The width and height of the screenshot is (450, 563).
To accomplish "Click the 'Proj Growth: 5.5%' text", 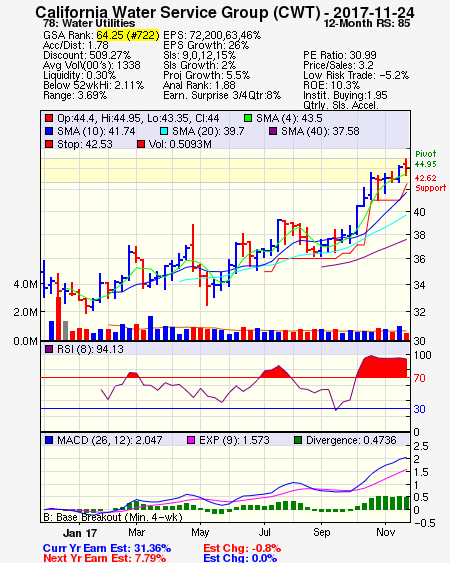I will (207, 75).
